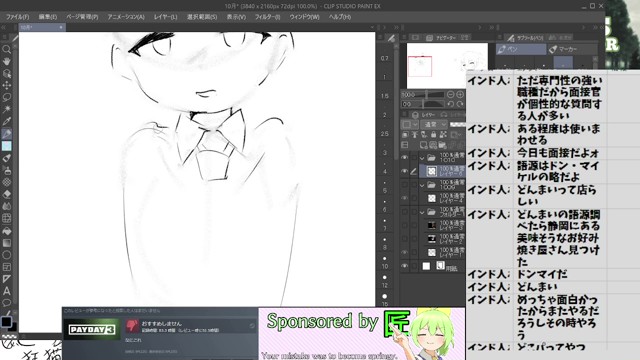Select the Fill bucket tool
The width and height of the screenshot is (640, 360).
click(7, 231)
